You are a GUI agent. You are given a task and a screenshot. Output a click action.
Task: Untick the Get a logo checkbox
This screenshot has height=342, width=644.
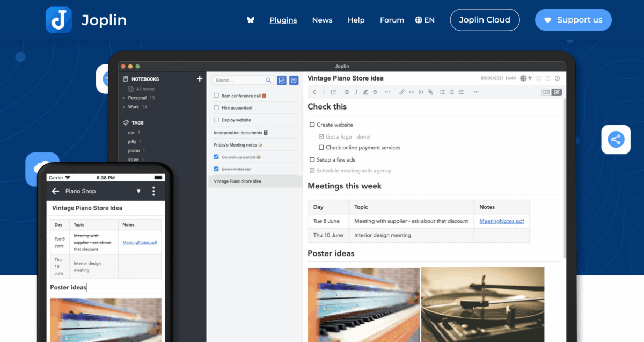pos(321,136)
